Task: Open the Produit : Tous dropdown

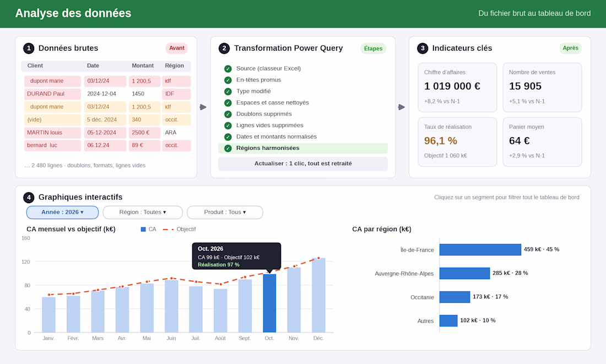Action: coord(225,212)
